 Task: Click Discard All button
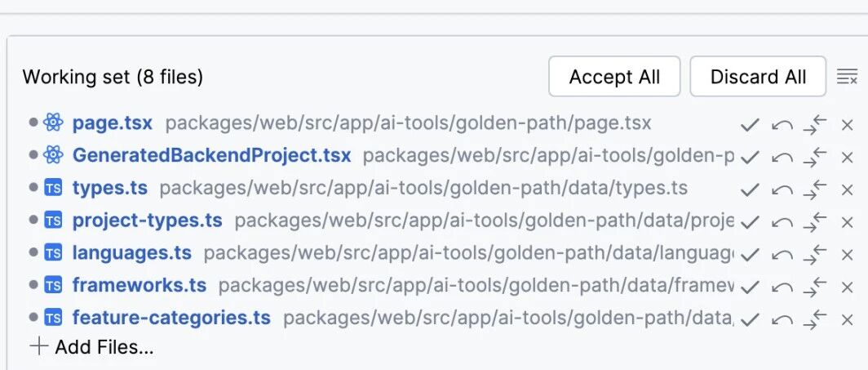tap(758, 77)
